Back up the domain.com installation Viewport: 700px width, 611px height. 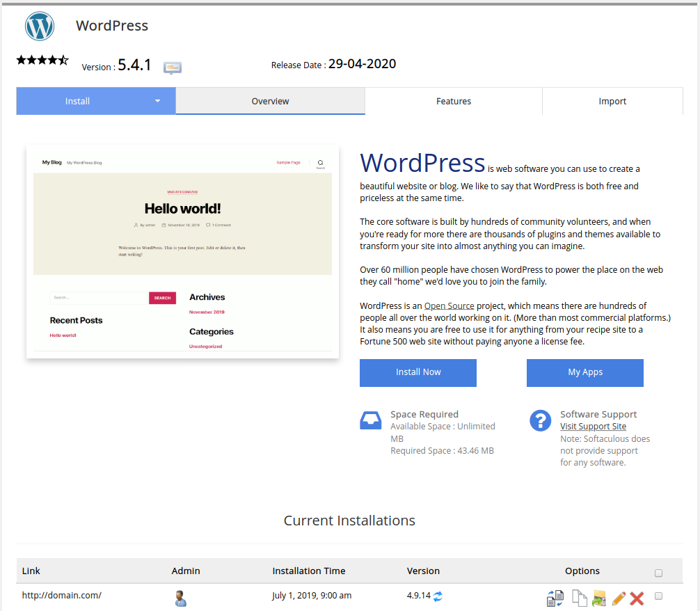pyautogui.click(x=598, y=598)
